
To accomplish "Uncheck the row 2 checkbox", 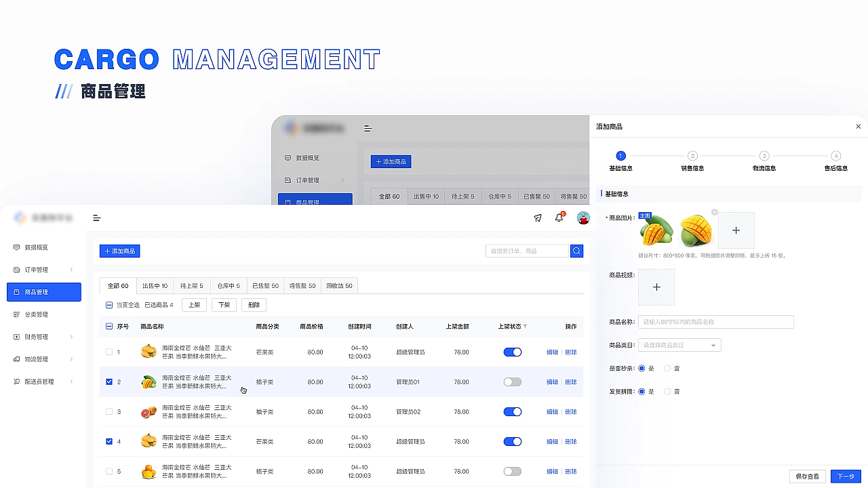I will pos(109,382).
